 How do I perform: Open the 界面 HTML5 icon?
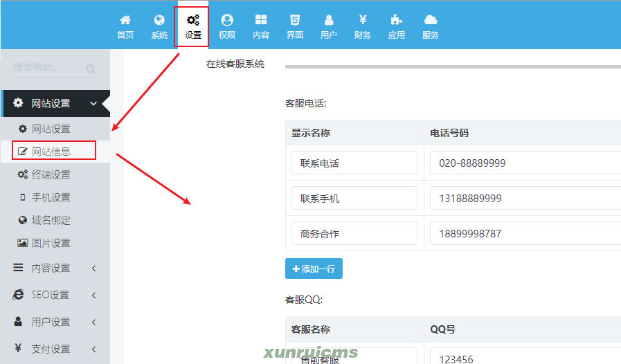[x=295, y=20]
